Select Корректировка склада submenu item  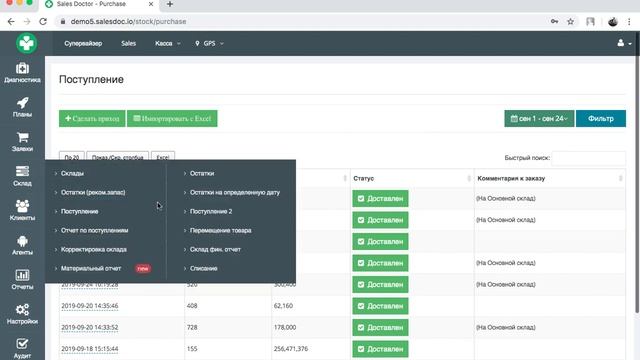pyautogui.click(x=94, y=249)
